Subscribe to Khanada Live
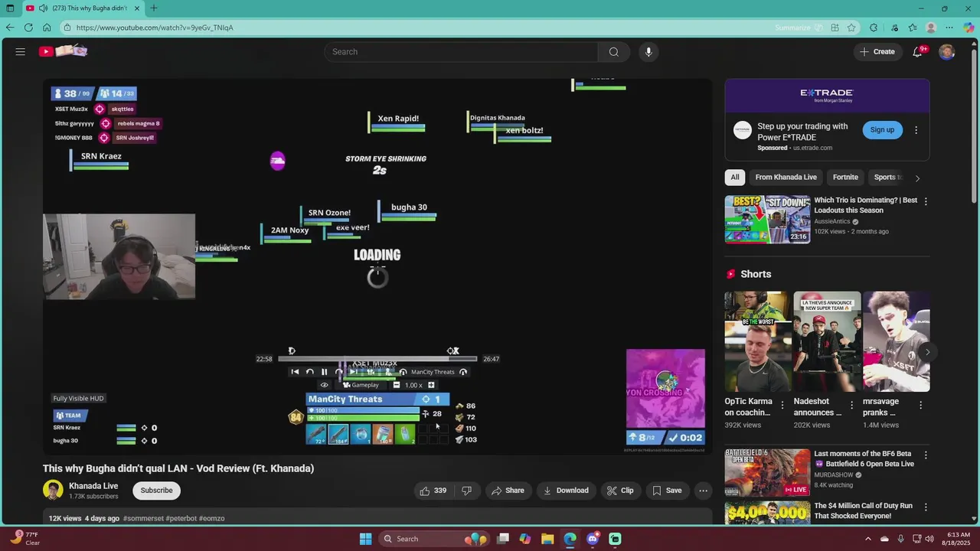This screenshot has height=551, width=980. [x=156, y=491]
